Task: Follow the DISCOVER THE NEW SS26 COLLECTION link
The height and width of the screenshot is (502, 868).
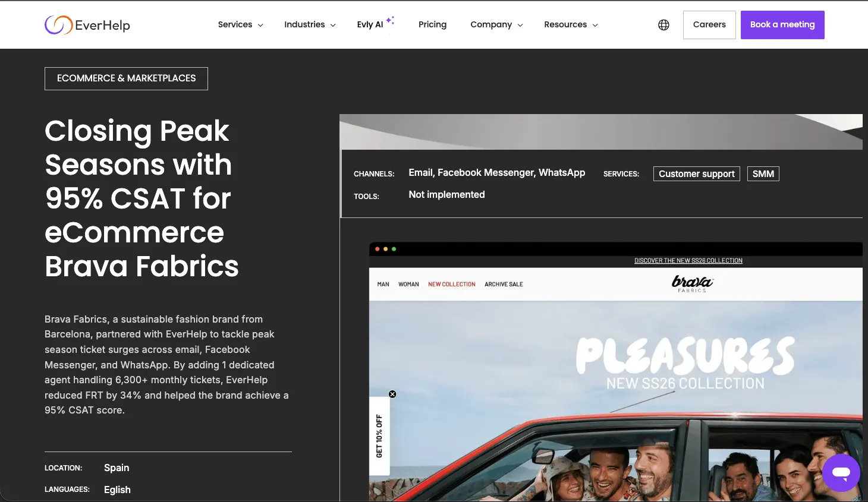Action: 688,260
